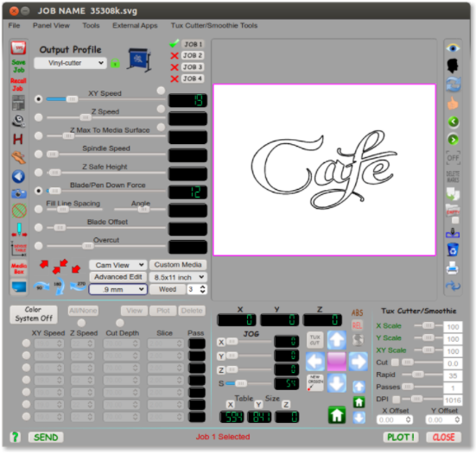This screenshot has height=454, width=476.
Task: Click the red CLOSE button
Action: (443, 438)
